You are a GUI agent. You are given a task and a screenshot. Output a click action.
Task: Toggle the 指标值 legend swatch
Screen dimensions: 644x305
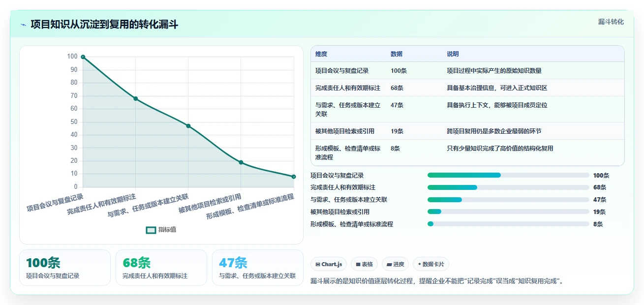pos(151,230)
